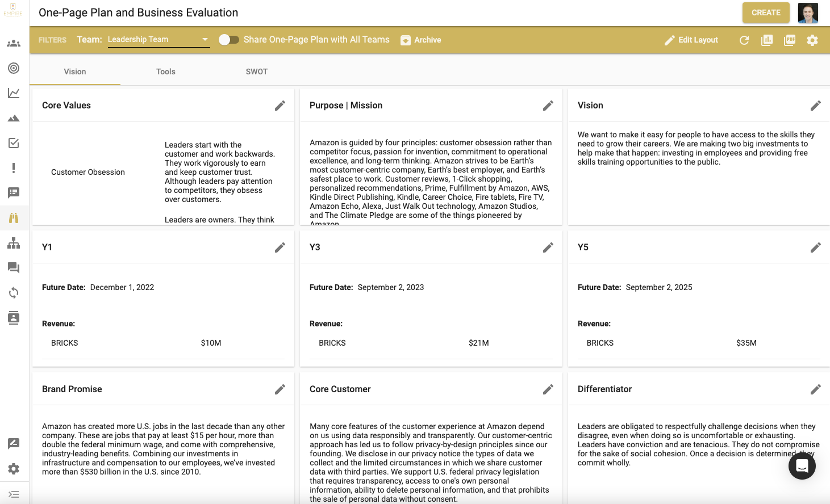This screenshot has width=830, height=504.
Task: Switch to the Tools tab
Action: [x=166, y=72]
